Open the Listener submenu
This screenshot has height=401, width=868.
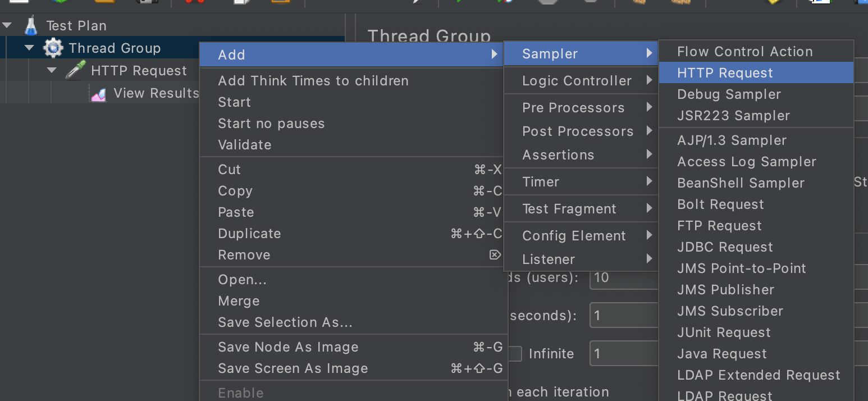pyautogui.click(x=549, y=259)
